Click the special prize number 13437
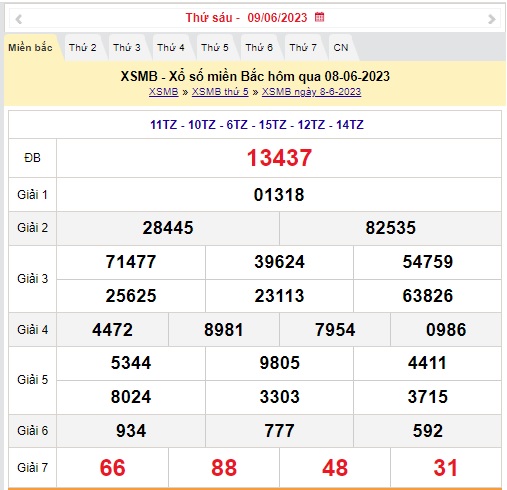507x490 pixels. pos(279,158)
